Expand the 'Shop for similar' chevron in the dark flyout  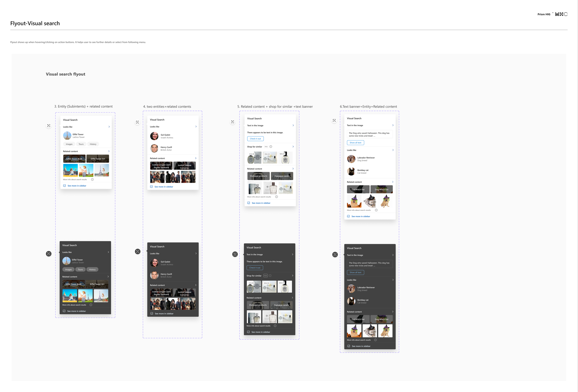coord(292,276)
